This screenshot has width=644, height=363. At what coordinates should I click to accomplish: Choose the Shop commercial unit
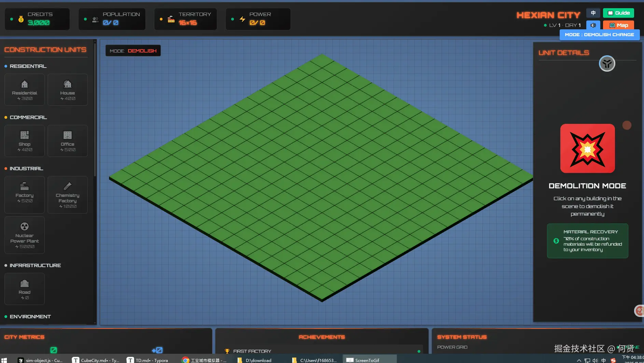click(25, 141)
